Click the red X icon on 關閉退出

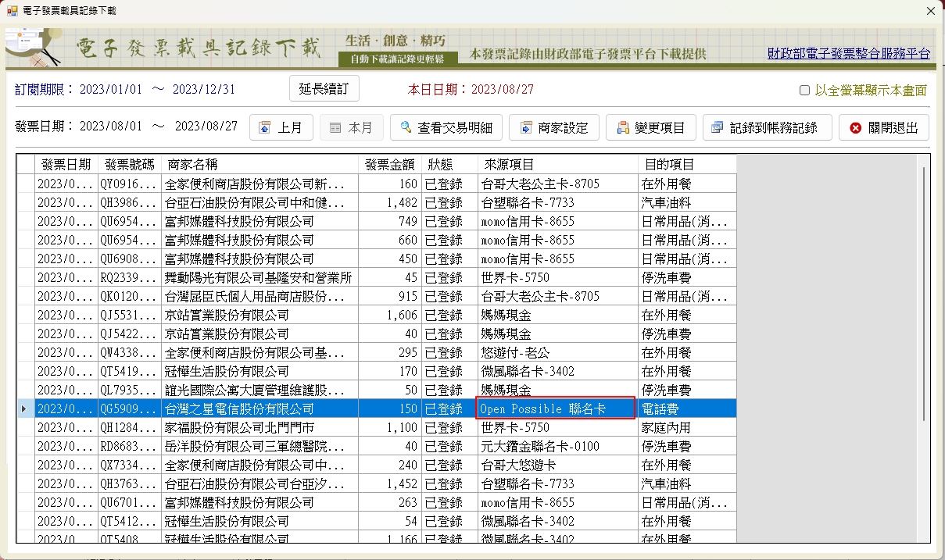pyautogui.click(x=855, y=128)
